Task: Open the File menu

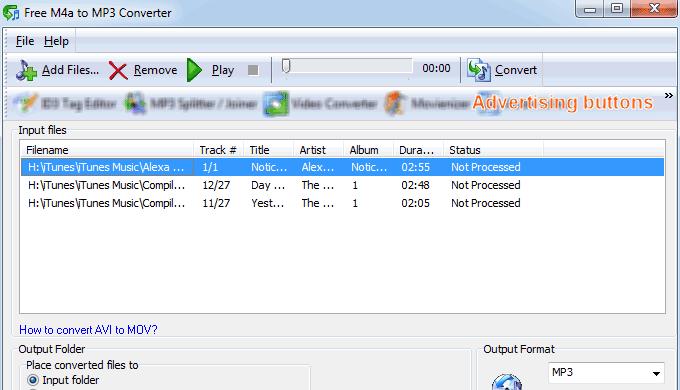Action: [x=25, y=41]
